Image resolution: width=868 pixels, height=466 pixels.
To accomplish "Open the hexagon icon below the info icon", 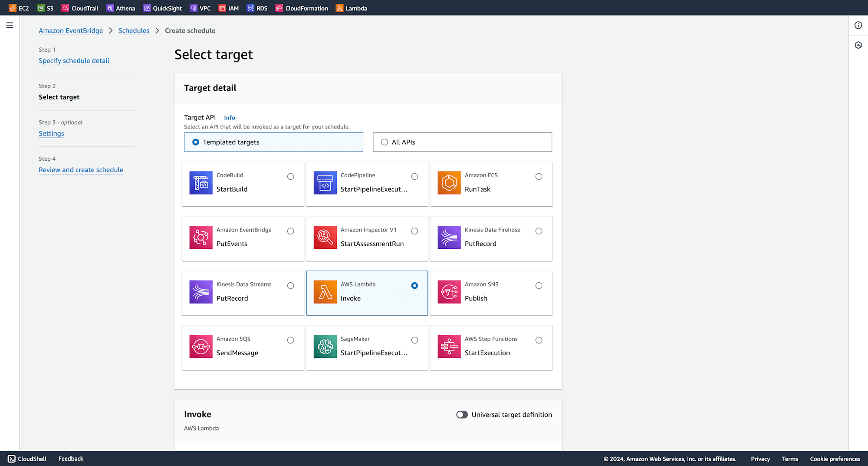I will tap(858, 45).
